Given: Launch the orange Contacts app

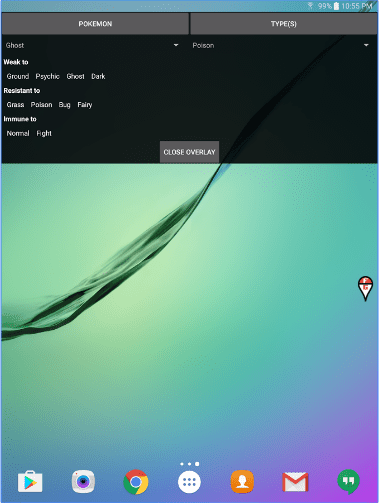Looking at the screenshot, I should pos(242,481).
